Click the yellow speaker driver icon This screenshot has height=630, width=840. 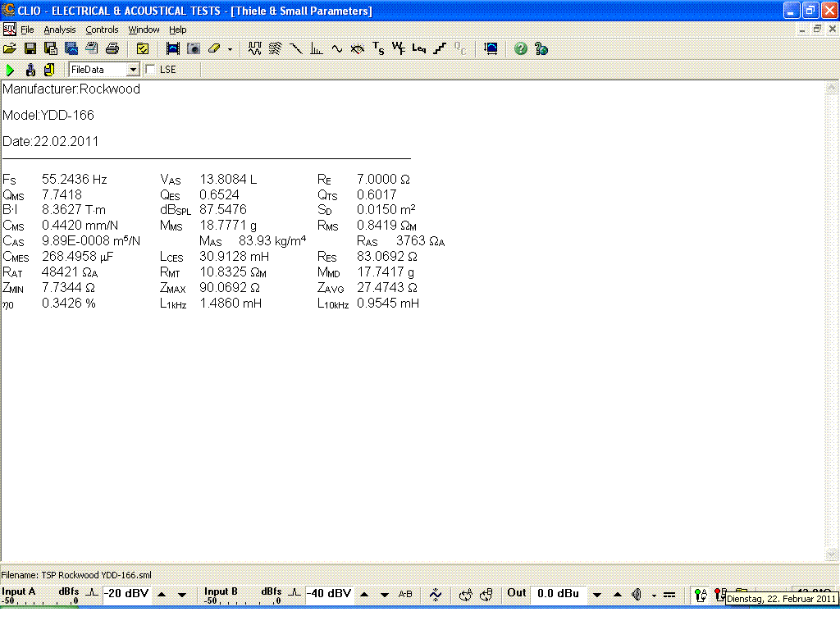pos(49,70)
